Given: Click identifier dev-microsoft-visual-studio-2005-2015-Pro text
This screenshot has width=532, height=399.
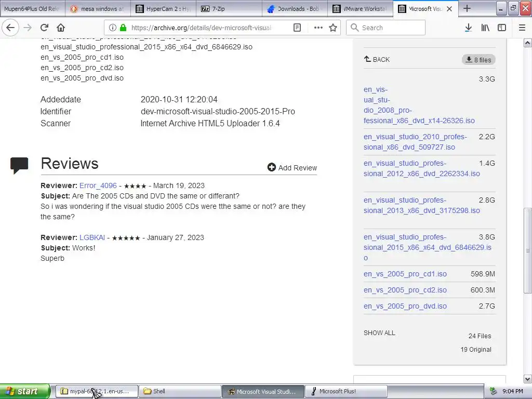Looking at the screenshot, I should pos(218,111).
